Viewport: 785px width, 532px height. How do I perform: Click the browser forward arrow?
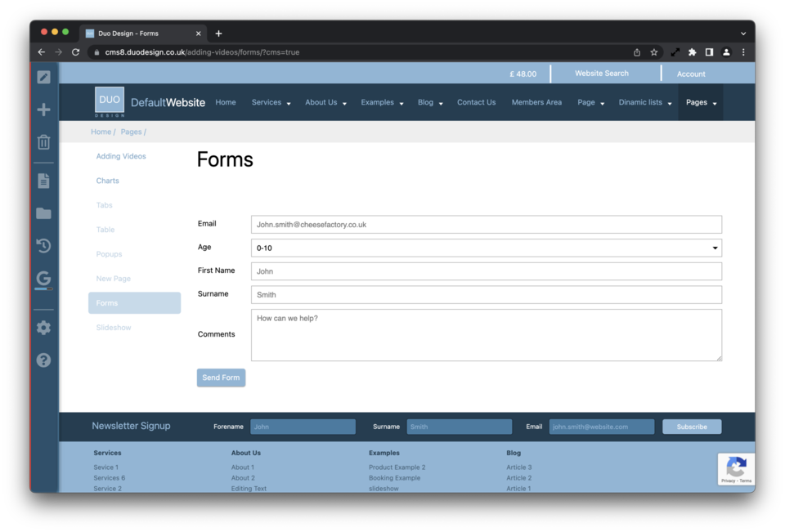click(x=59, y=52)
